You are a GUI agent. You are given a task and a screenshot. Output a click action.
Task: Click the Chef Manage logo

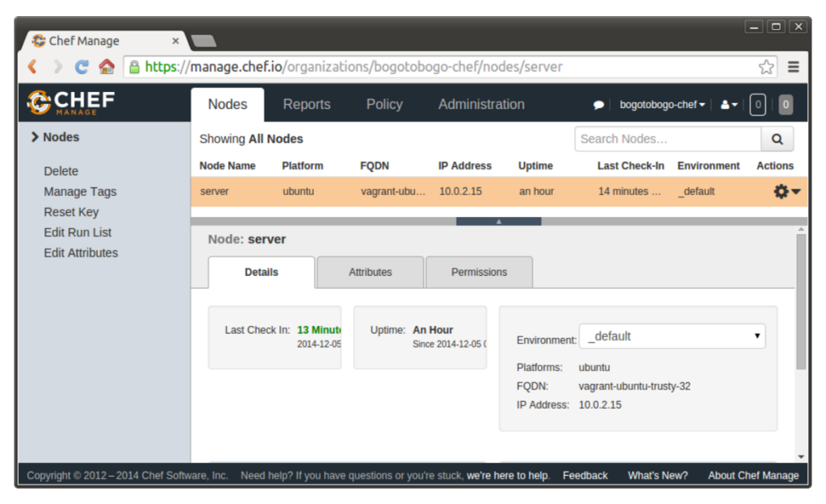pyautogui.click(x=71, y=102)
